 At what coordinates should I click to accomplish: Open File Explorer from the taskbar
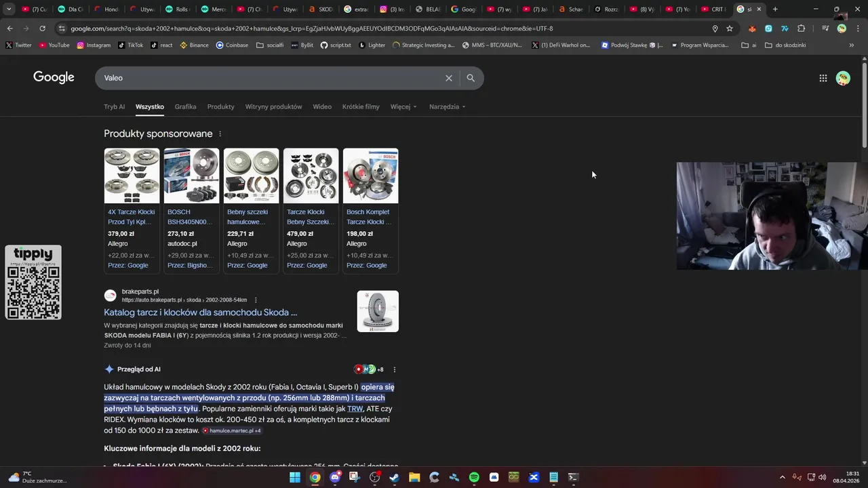[x=414, y=477]
